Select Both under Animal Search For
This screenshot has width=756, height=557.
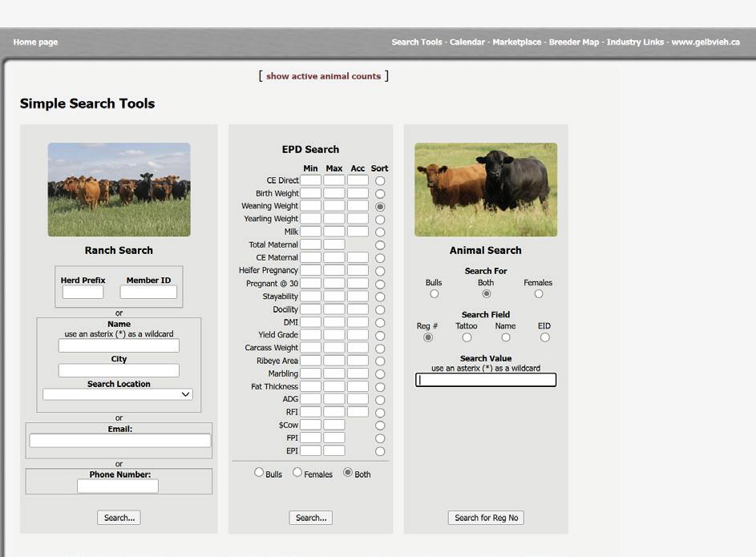click(487, 293)
